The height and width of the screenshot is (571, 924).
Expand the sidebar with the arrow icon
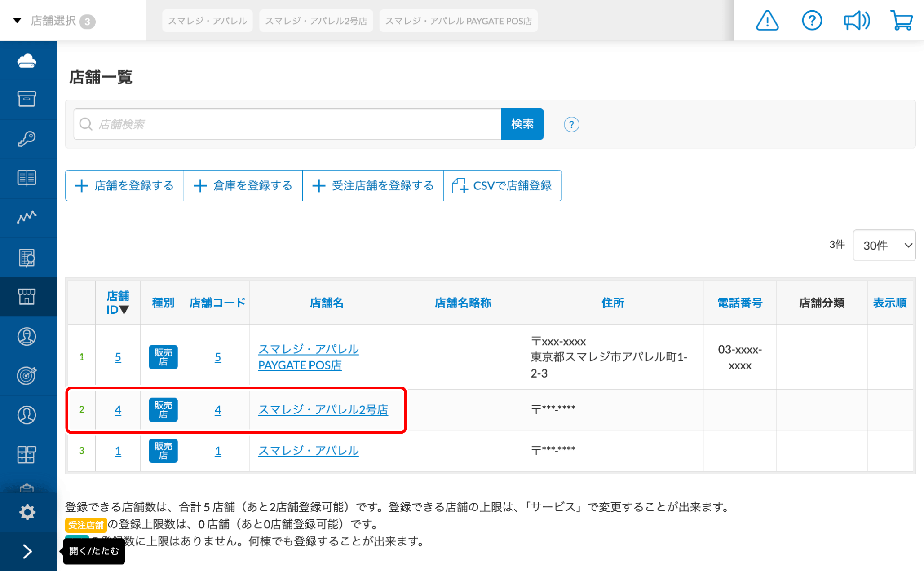[27, 551]
